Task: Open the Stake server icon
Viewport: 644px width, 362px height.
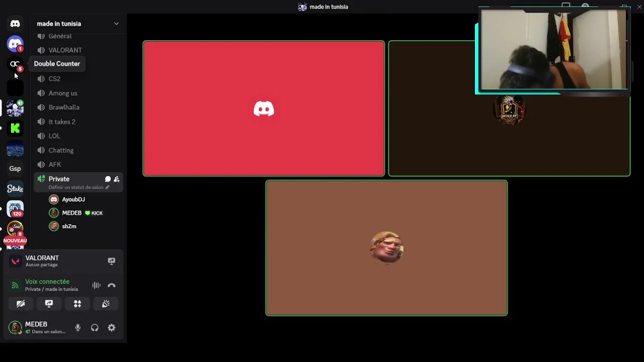Action: [x=15, y=189]
